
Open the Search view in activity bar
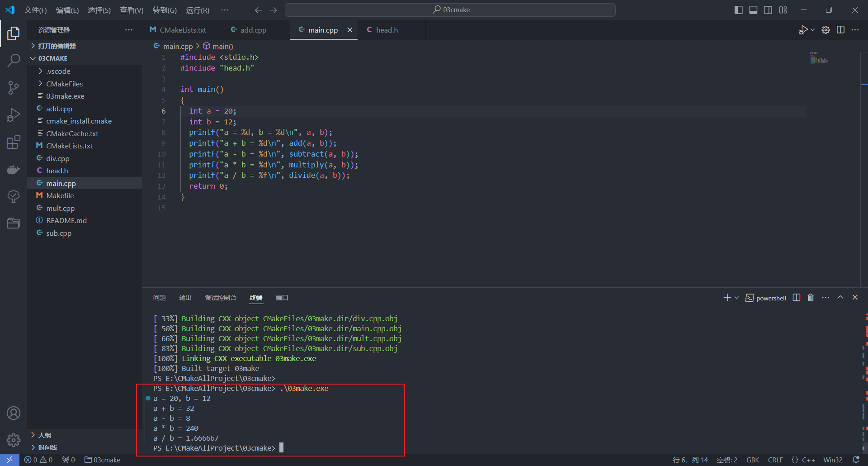14,60
